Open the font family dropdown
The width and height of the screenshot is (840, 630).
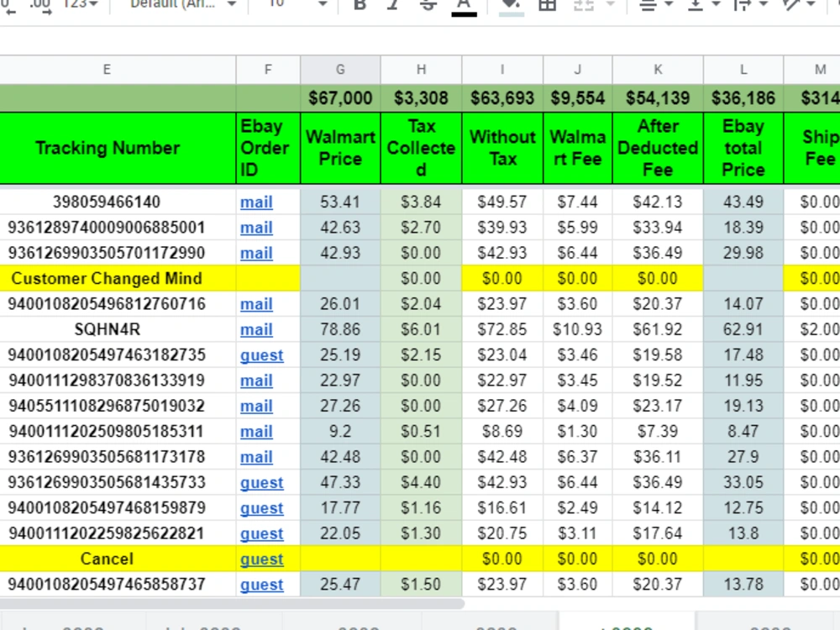click(x=182, y=4)
